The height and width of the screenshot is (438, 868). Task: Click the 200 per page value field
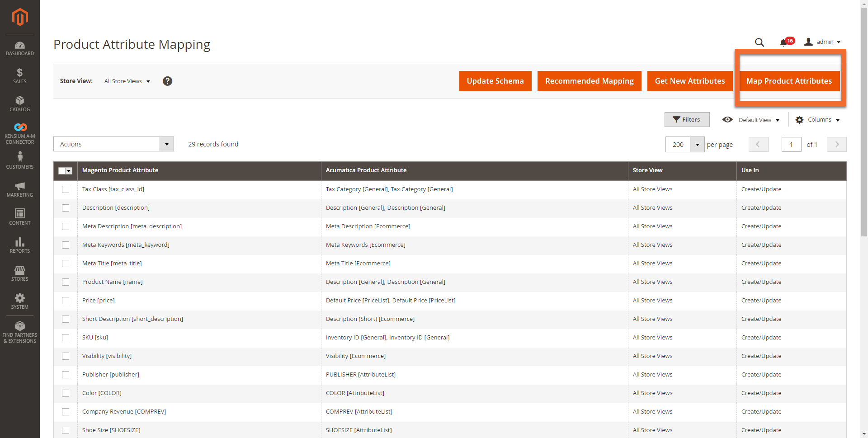678,145
